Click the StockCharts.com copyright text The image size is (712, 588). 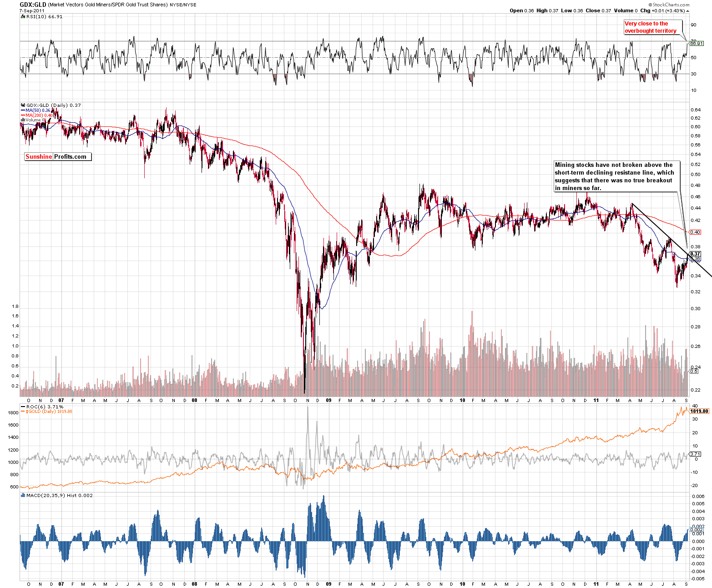(669, 5)
